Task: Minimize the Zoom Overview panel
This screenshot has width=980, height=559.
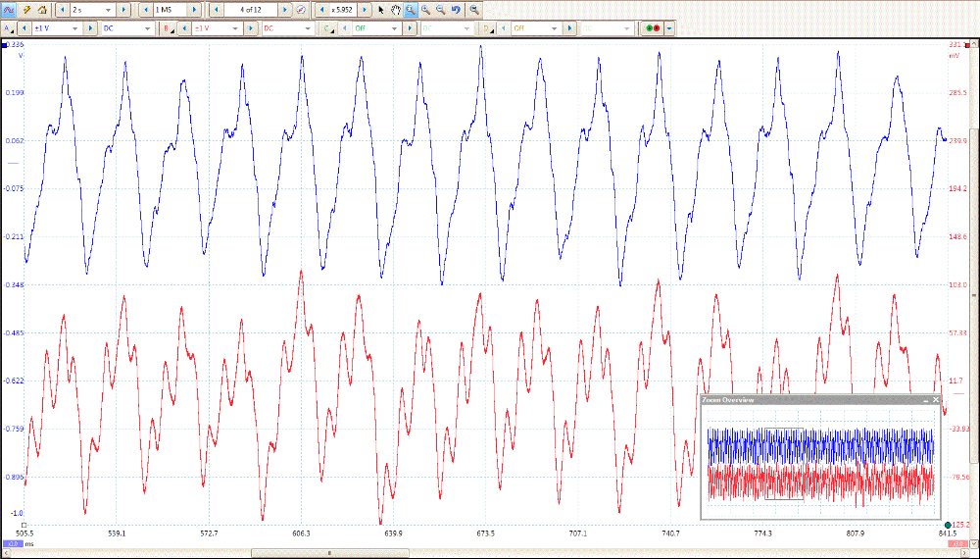Action: tap(925, 400)
